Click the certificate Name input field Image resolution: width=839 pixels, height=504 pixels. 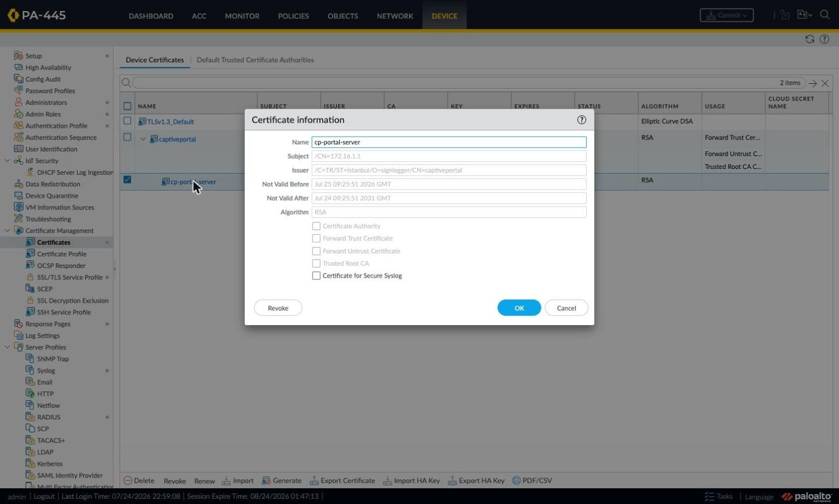[449, 142]
